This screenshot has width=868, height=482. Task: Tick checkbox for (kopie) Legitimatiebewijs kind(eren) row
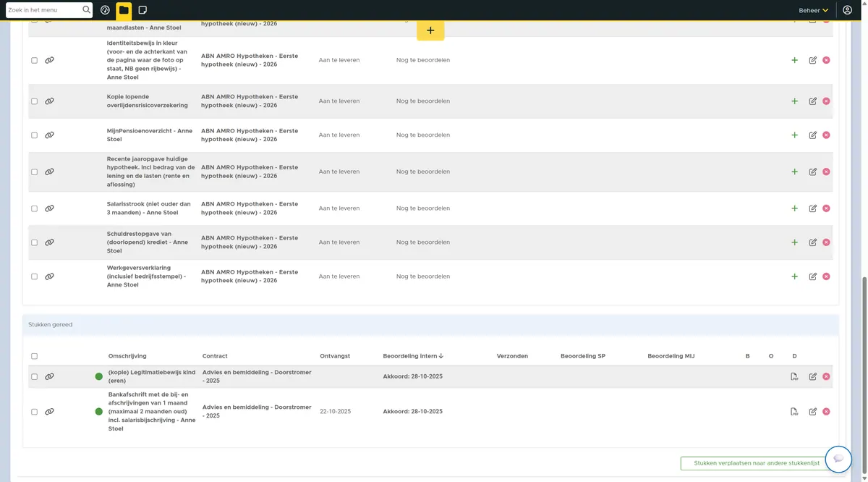pos(34,376)
